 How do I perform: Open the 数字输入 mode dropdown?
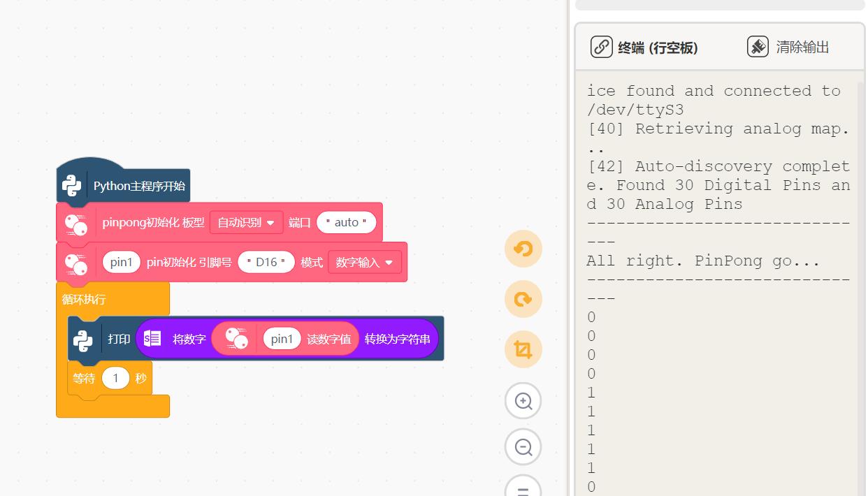[x=365, y=262]
